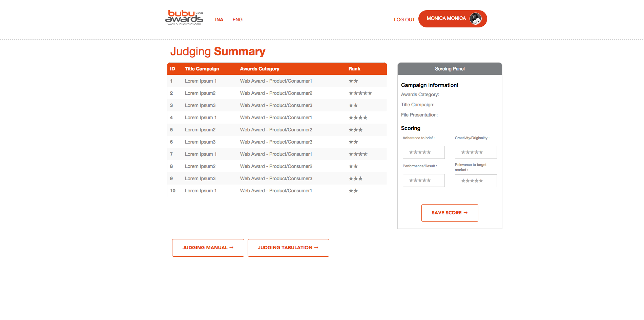
Task: Click SAVE SCORE button
Action: click(x=450, y=213)
